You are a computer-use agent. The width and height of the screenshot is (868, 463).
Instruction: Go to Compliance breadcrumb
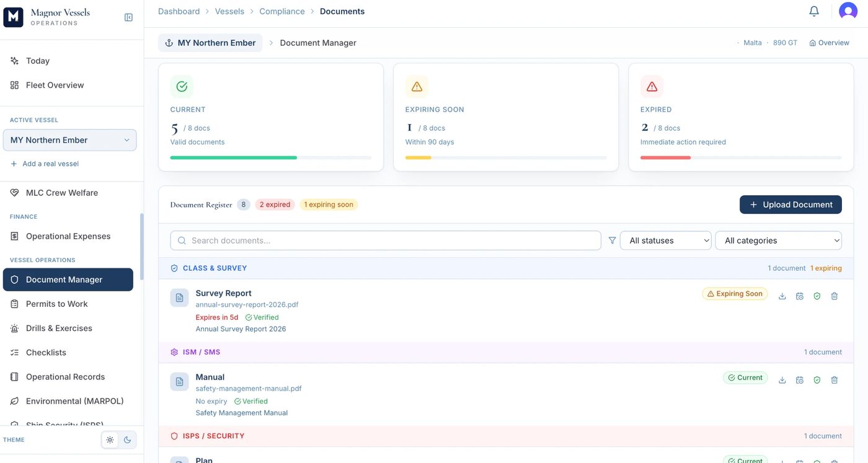click(x=282, y=11)
